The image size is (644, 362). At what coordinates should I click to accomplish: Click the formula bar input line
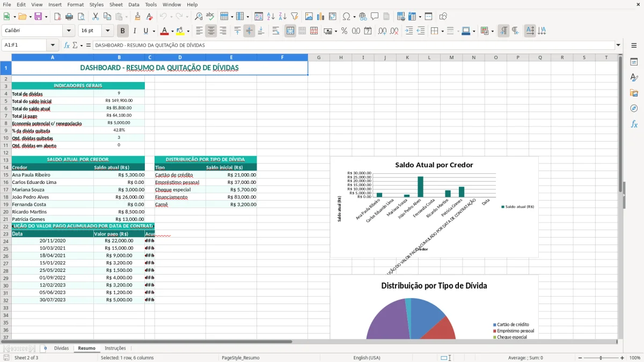[x=353, y=46]
